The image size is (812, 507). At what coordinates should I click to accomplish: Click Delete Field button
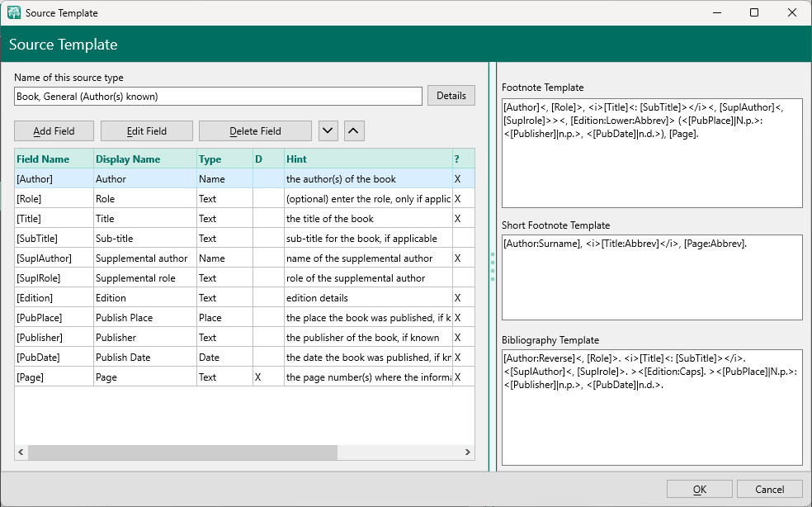click(255, 130)
